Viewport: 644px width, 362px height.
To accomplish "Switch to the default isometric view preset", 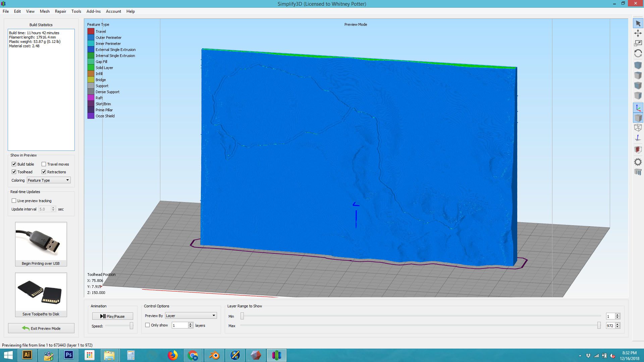I will point(638,65).
